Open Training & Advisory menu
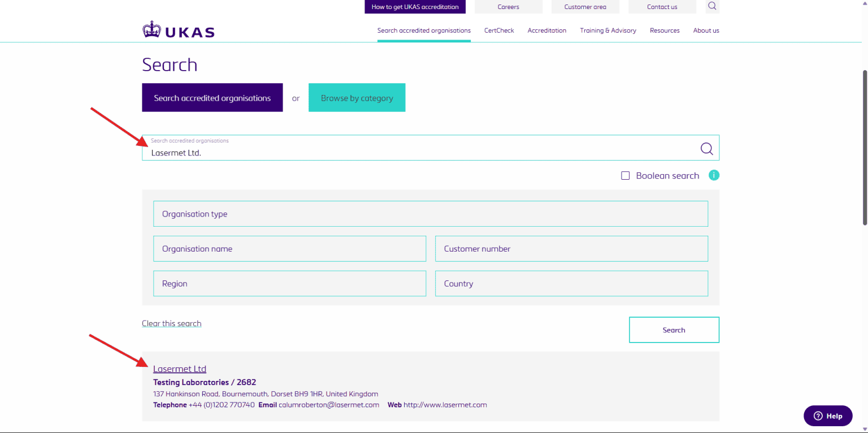The width and height of the screenshot is (868, 433). 608,31
